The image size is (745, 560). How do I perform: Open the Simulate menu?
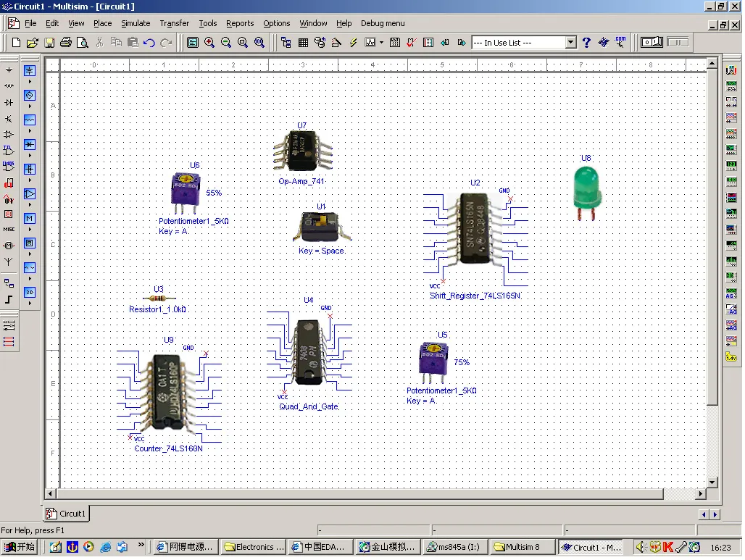click(136, 23)
